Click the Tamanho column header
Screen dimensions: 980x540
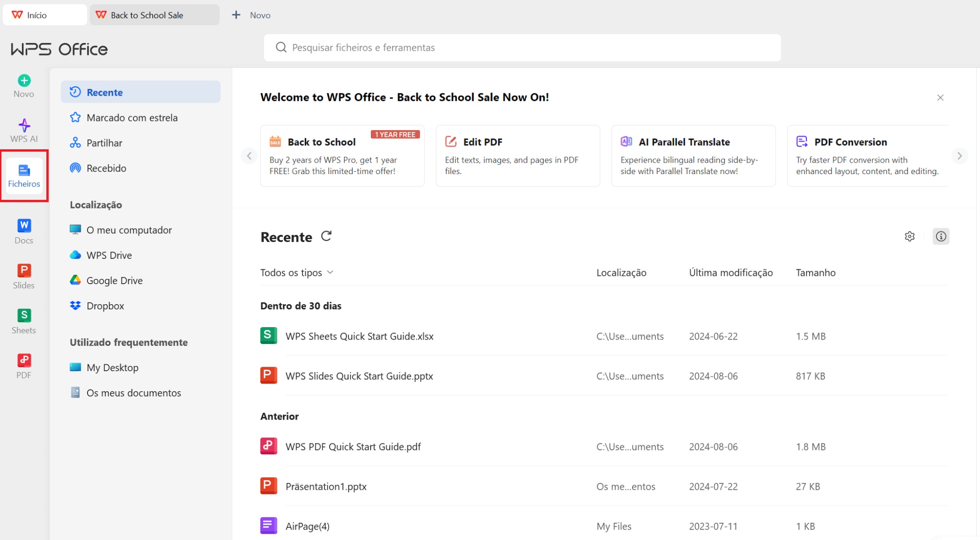(815, 273)
